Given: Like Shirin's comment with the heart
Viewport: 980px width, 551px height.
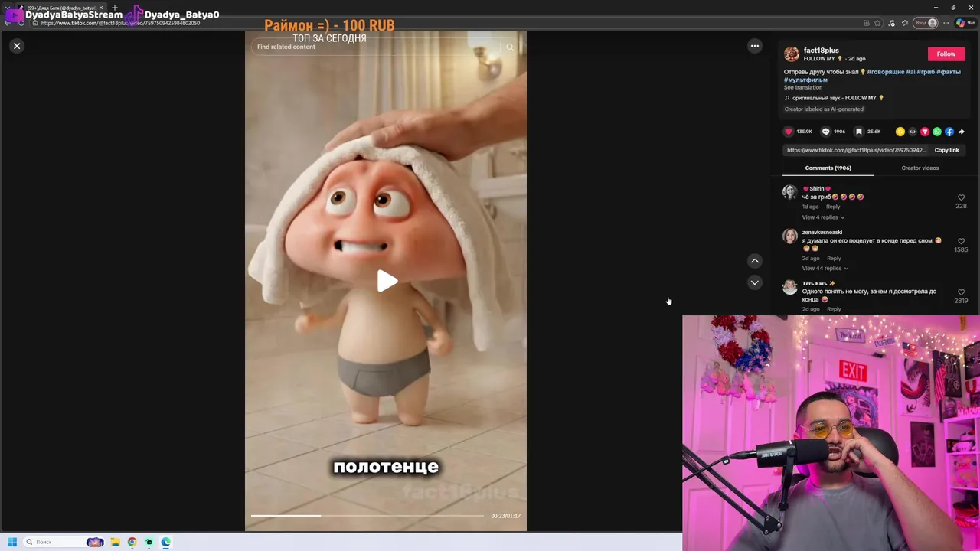Looking at the screenshot, I should pos(962,197).
